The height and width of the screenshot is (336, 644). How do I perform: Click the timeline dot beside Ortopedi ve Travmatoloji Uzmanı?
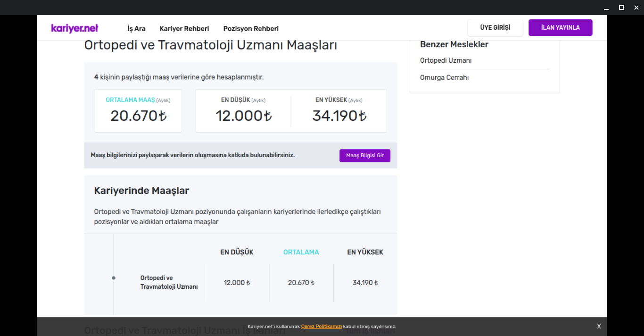point(114,278)
